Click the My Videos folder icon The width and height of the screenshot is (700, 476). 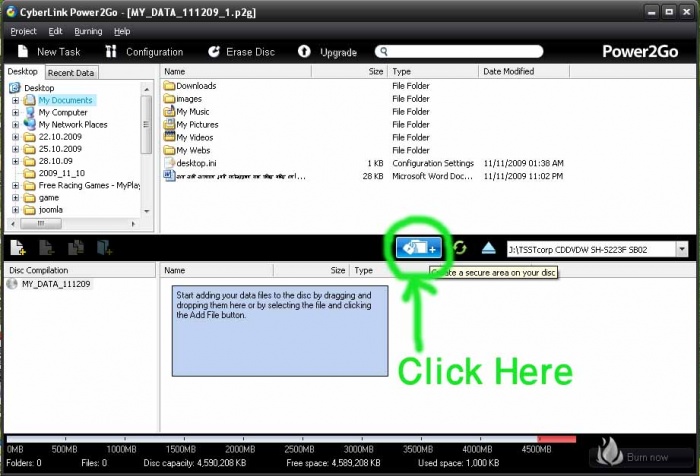(169, 137)
